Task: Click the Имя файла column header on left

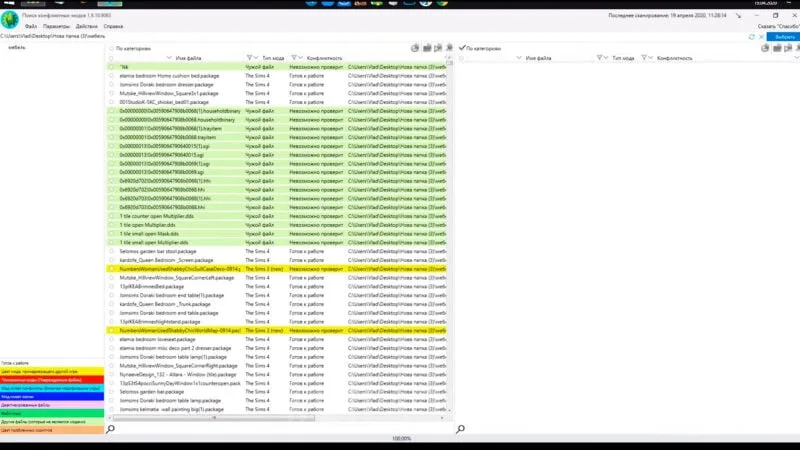Action: pos(188,58)
